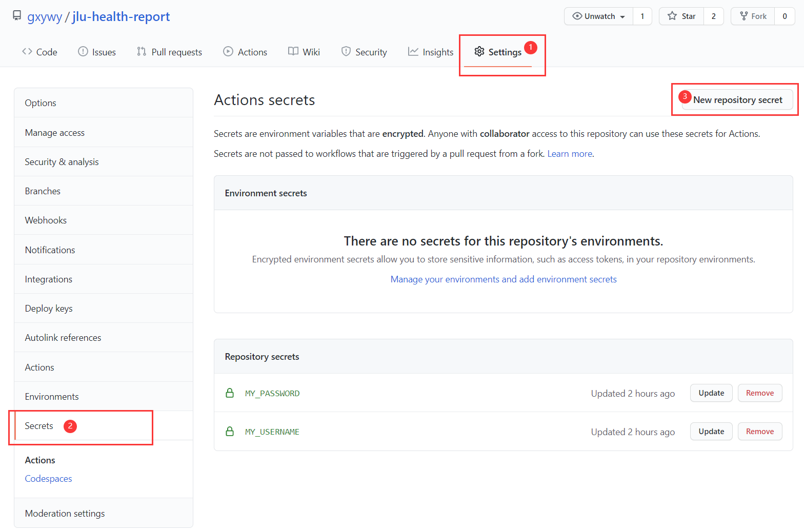This screenshot has height=532, width=804.
Task: Click the lock icon beside MY_USERNAME
Action: click(230, 432)
